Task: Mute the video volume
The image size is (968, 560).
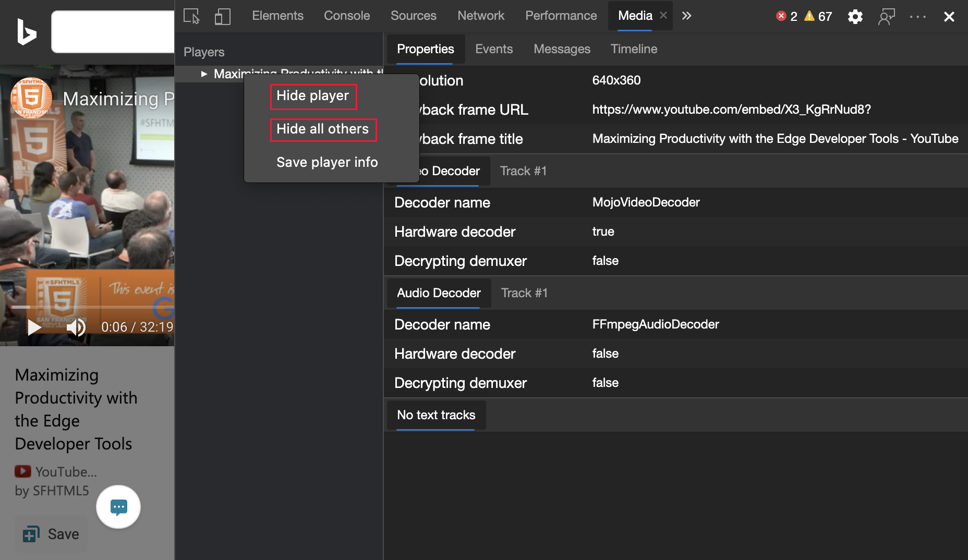Action: (x=76, y=327)
